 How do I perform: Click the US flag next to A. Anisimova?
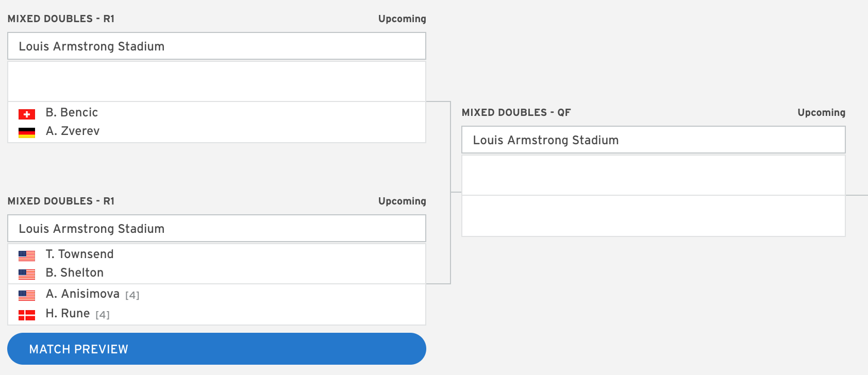(x=27, y=295)
